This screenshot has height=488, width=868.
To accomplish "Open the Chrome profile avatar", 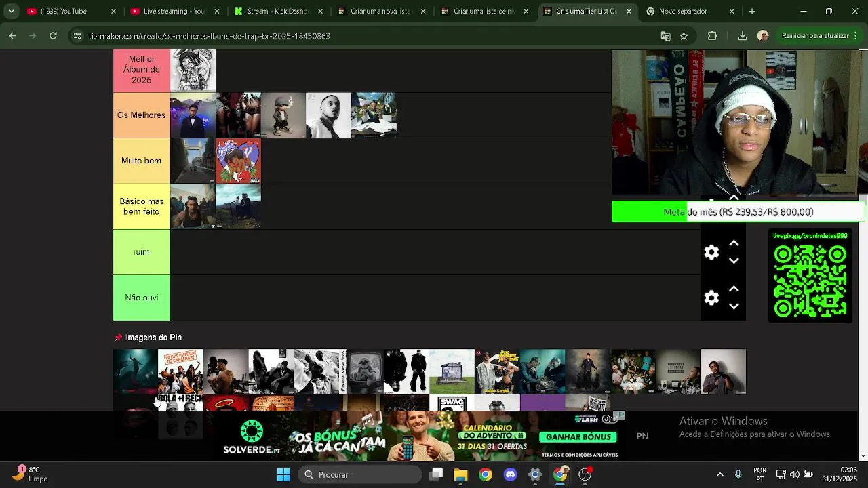I will point(763,36).
